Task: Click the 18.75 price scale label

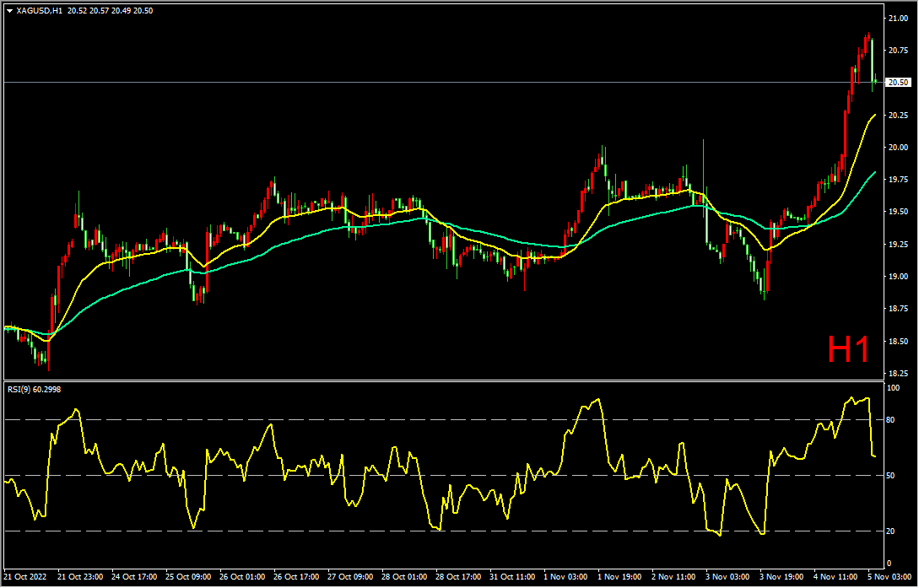Action: tap(899, 309)
